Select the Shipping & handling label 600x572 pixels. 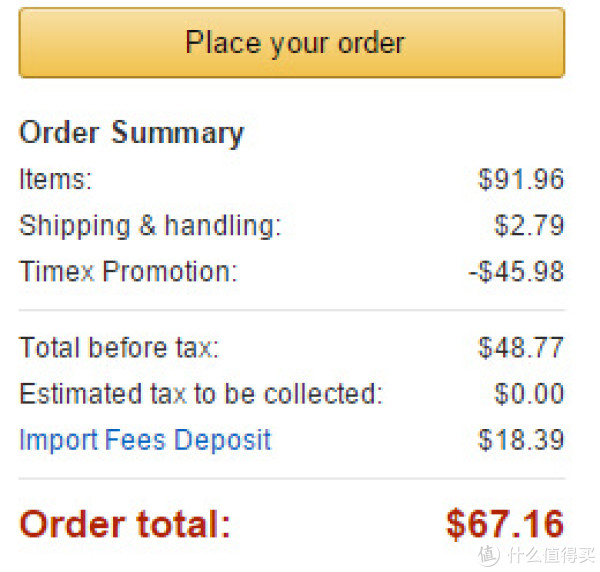point(150,227)
